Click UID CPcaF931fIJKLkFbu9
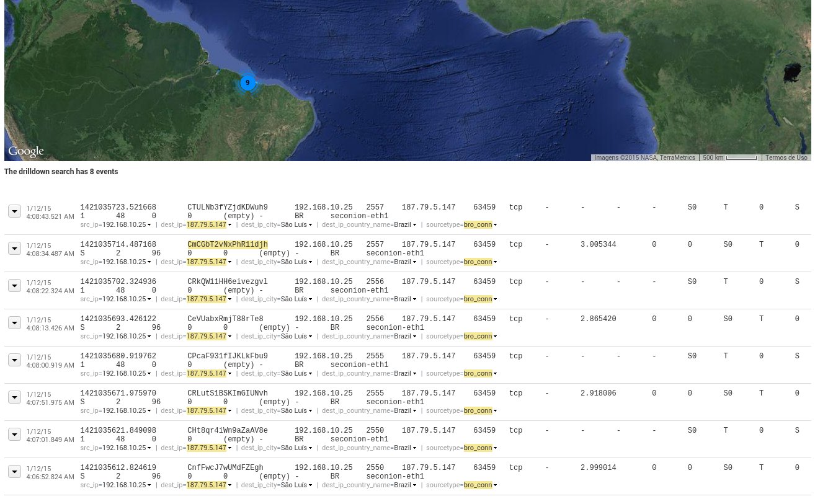Screen dimensions: 815x504 click(228, 356)
